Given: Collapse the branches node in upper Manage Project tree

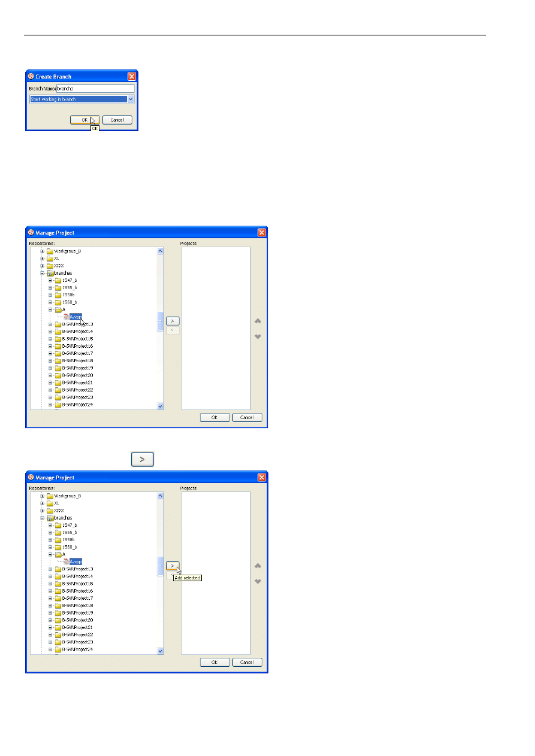Looking at the screenshot, I should coord(43,273).
